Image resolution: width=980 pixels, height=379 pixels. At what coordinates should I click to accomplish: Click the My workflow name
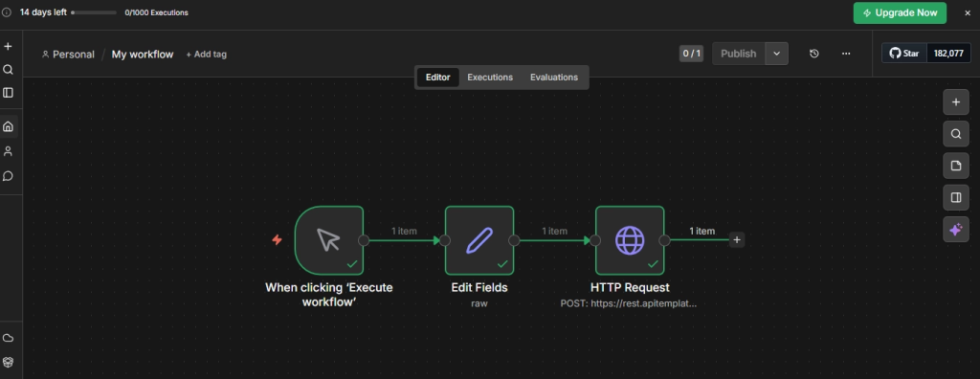(x=143, y=55)
